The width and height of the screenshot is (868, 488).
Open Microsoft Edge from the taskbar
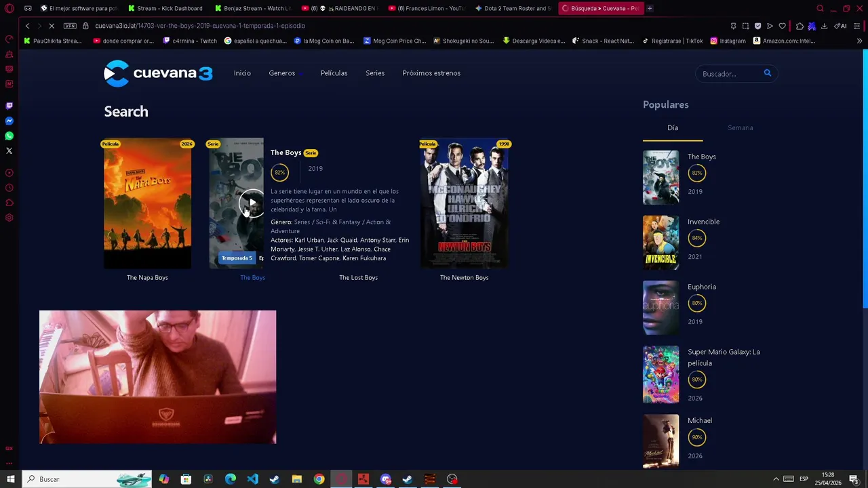[230, 479]
